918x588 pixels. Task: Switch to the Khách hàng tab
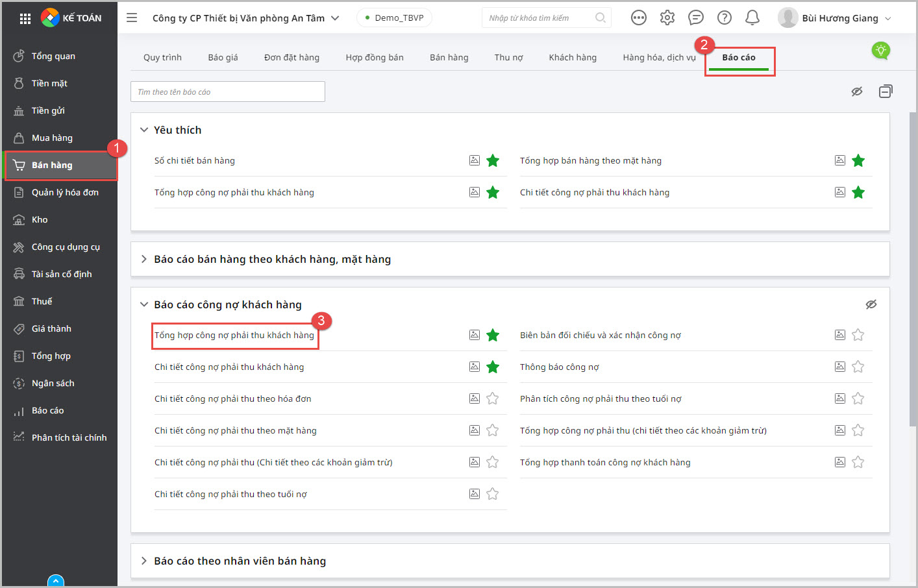tap(573, 57)
